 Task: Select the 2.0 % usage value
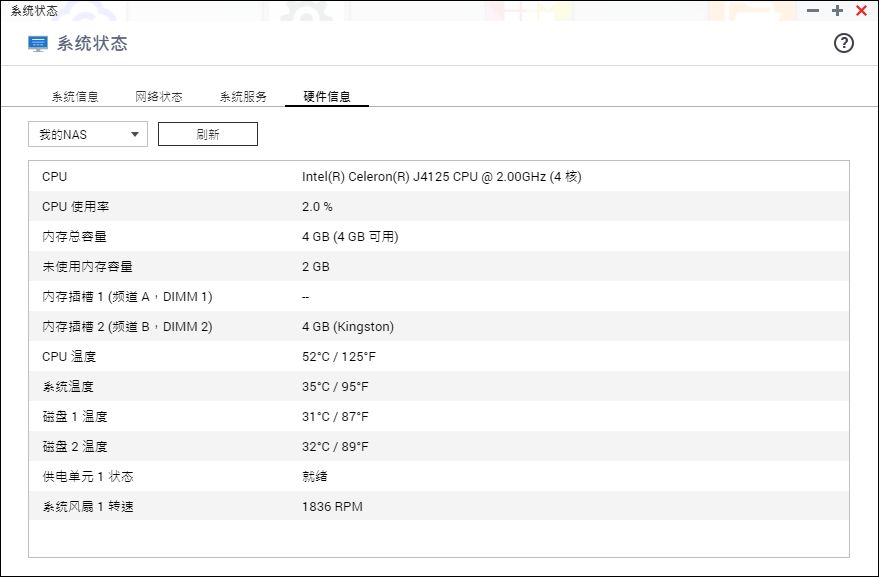(x=317, y=206)
